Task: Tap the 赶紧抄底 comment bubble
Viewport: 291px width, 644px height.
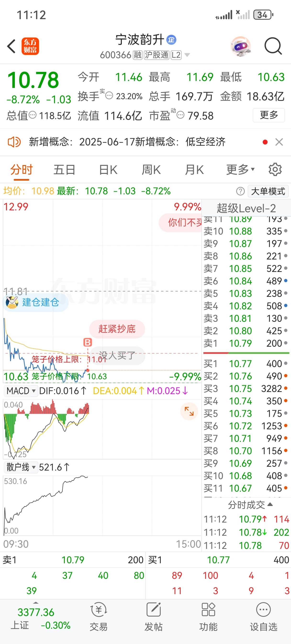Action: 117,329
